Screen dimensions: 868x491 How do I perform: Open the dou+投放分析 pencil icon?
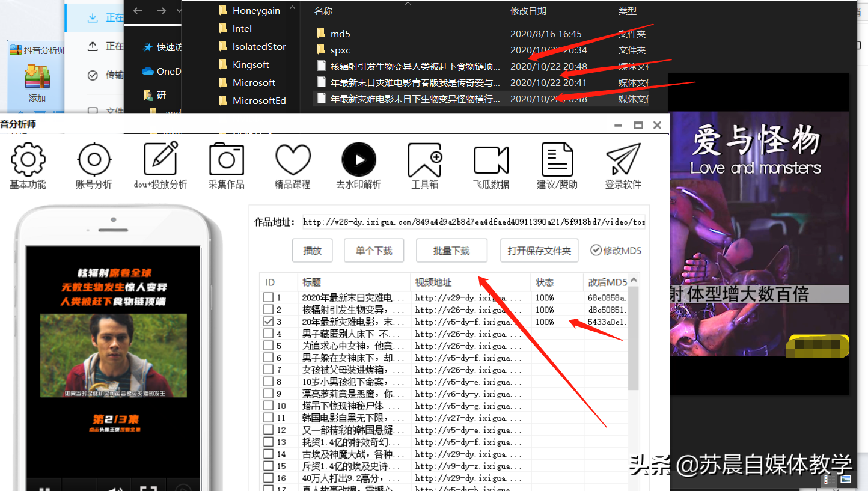click(x=160, y=158)
